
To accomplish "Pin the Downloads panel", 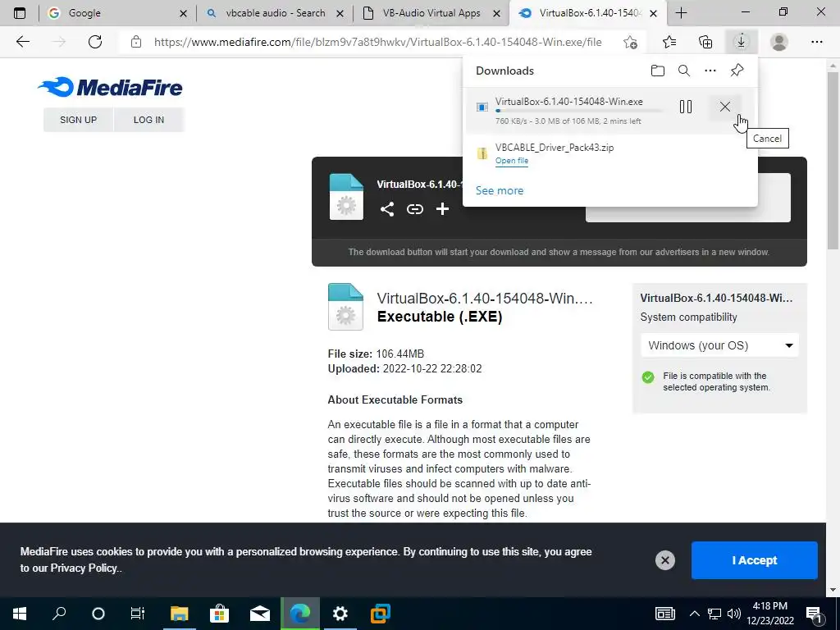I will point(737,71).
